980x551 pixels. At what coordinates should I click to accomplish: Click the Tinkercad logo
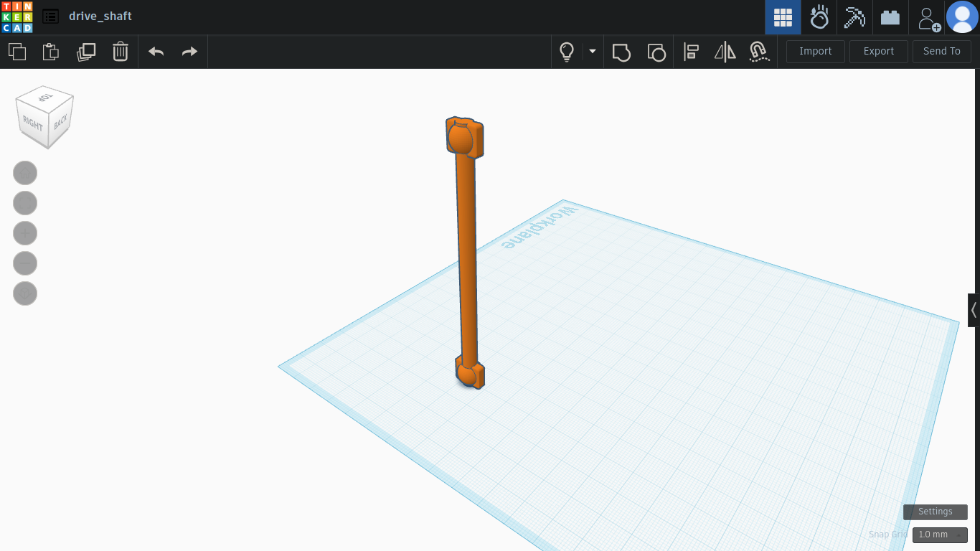[17, 17]
